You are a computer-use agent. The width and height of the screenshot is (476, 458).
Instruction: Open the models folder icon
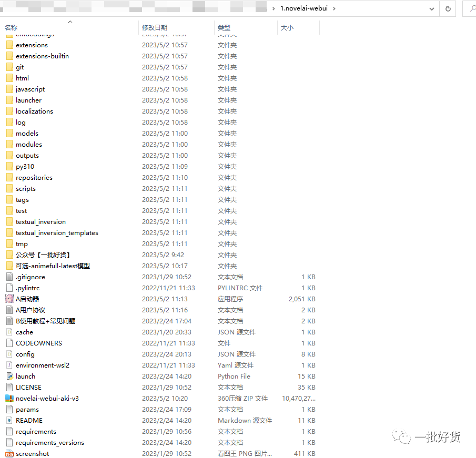(11, 133)
